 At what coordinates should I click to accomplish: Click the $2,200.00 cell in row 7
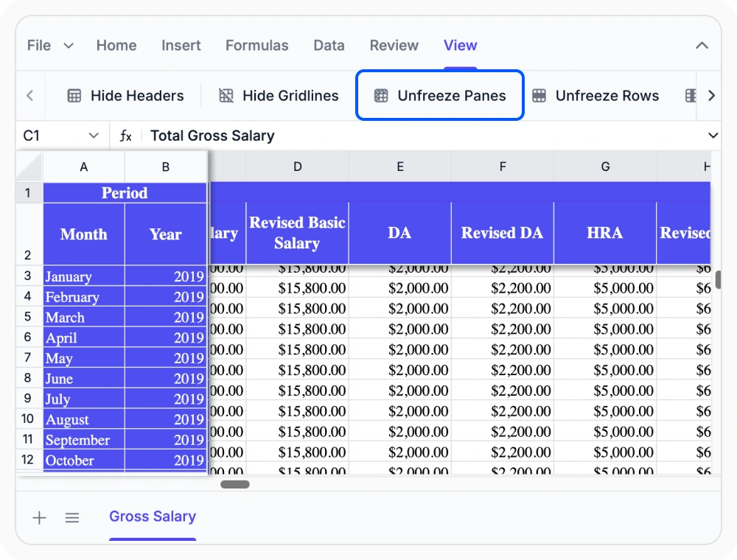pos(503,349)
